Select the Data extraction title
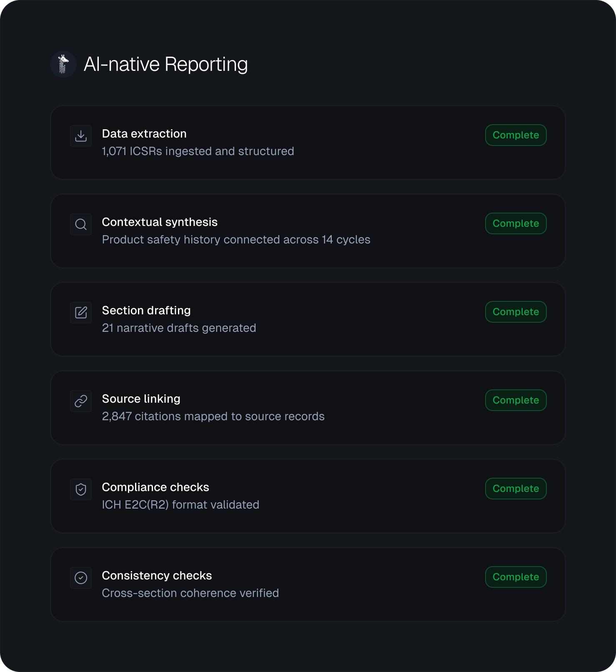 144,134
